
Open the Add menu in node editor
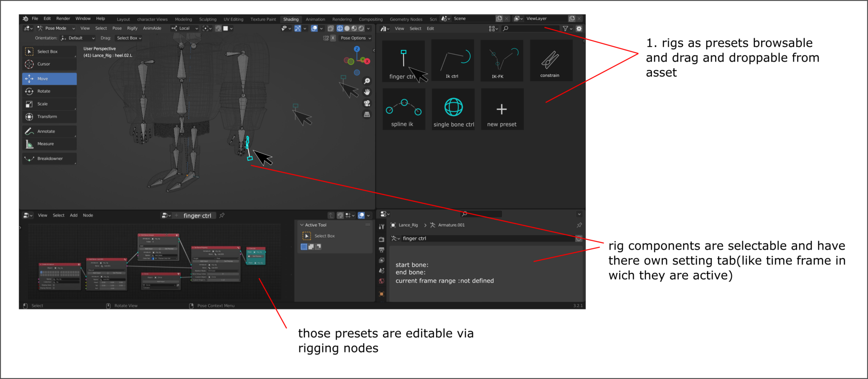(x=74, y=215)
